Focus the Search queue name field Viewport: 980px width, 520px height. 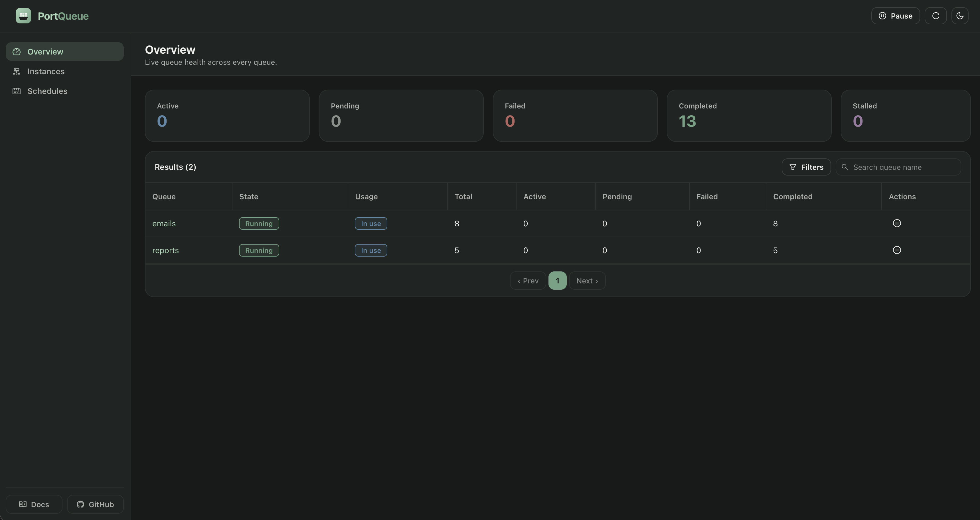pos(898,167)
